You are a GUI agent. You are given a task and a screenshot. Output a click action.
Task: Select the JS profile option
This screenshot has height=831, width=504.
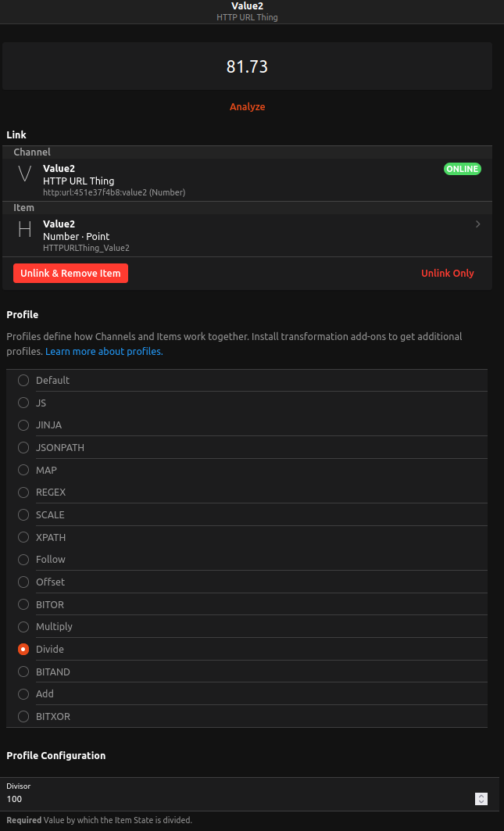click(x=23, y=403)
